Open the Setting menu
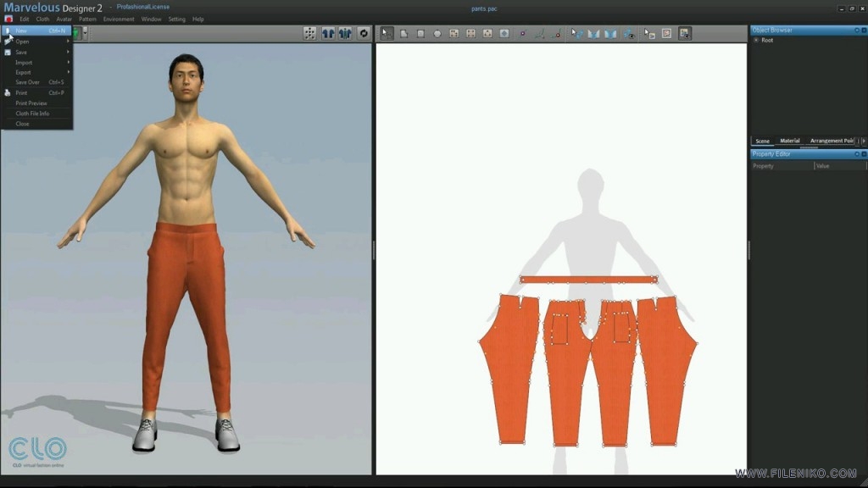Screen dimensions: 868x488 tap(176, 19)
